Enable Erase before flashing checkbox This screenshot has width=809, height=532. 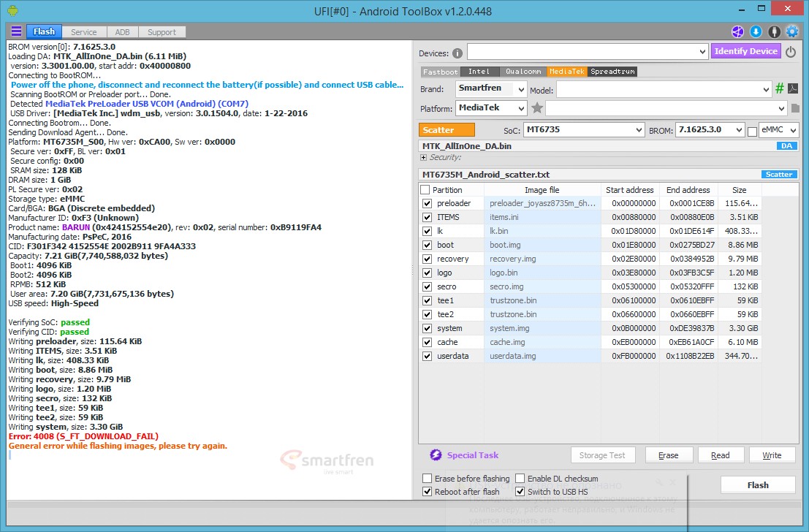pyautogui.click(x=428, y=479)
